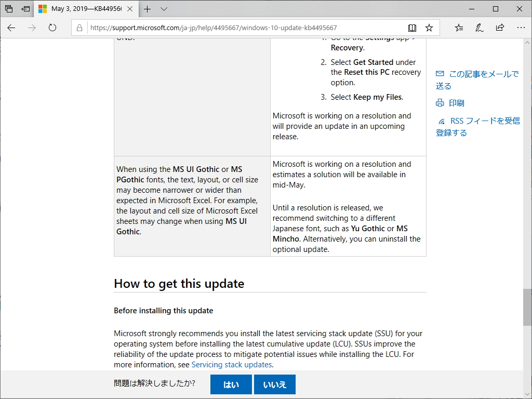Click the MS UI Gothic issue cell
The height and width of the screenshot is (399, 532).
(x=192, y=206)
